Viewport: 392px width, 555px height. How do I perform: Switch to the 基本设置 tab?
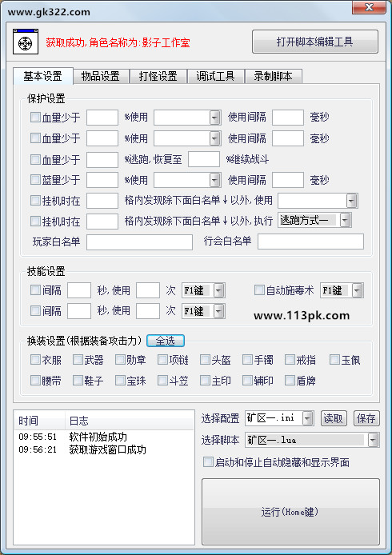(43, 76)
